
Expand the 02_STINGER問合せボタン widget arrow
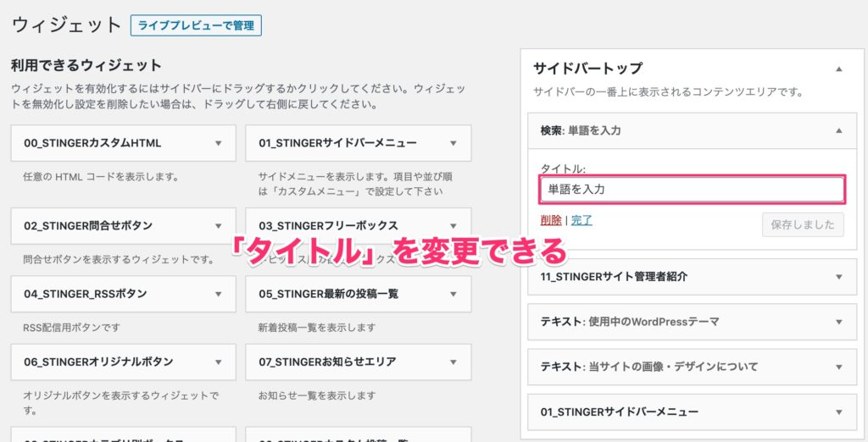[x=218, y=226]
